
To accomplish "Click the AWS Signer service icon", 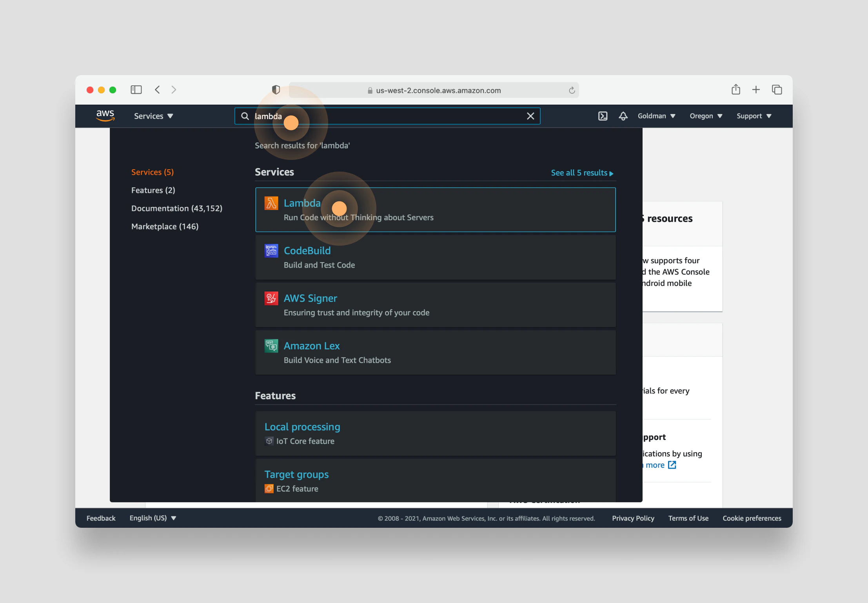I will [x=271, y=298].
